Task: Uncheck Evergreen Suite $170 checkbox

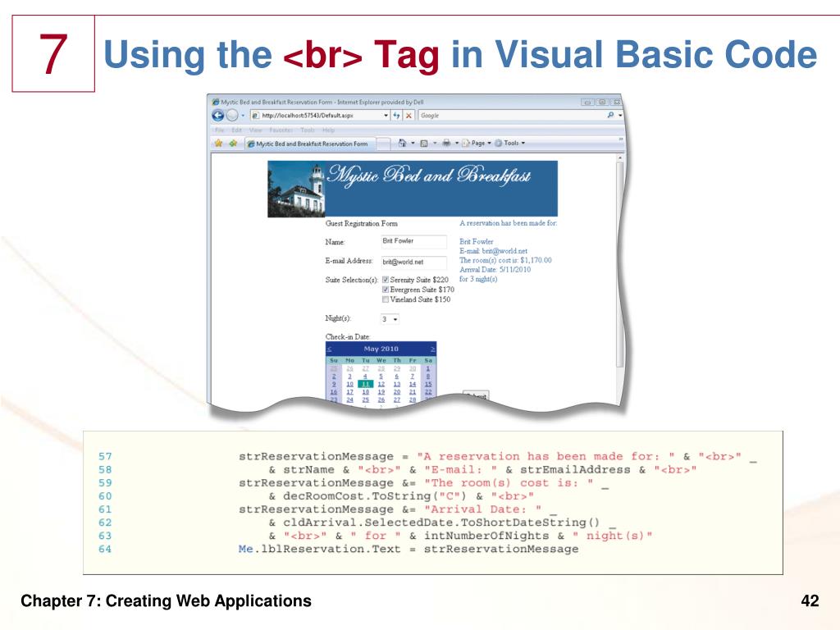Action: [x=386, y=290]
